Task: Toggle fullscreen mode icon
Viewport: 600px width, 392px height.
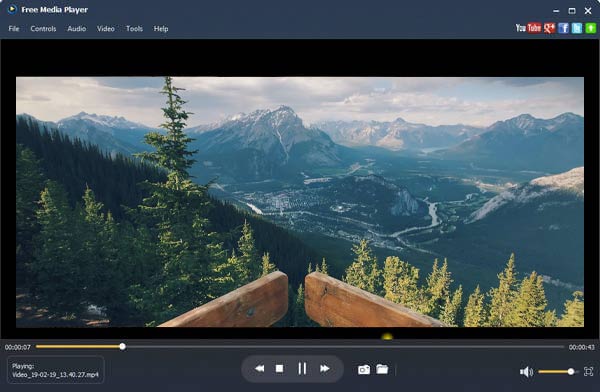Action: click(589, 371)
